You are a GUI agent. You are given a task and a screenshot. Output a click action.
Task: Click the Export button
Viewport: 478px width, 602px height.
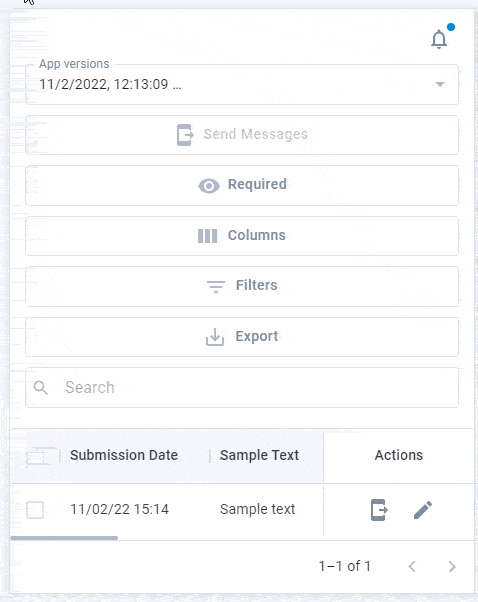242,337
